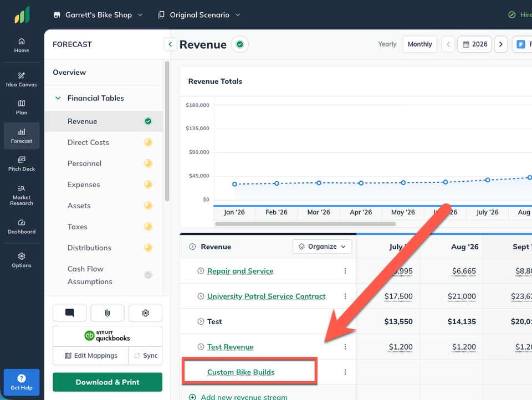This screenshot has height=400, width=532.
Task: Click the Intuit QuickBooks logo button
Action: pyautogui.click(x=107, y=336)
